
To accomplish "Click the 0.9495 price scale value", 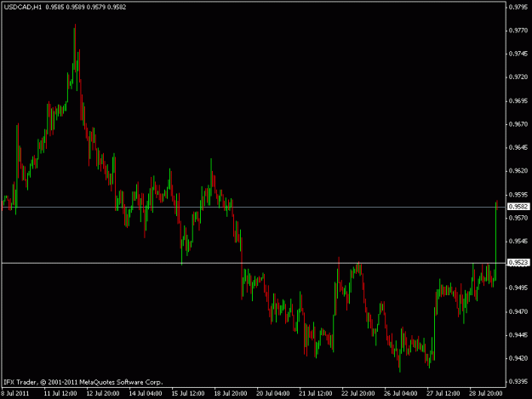I will tap(518, 288).
